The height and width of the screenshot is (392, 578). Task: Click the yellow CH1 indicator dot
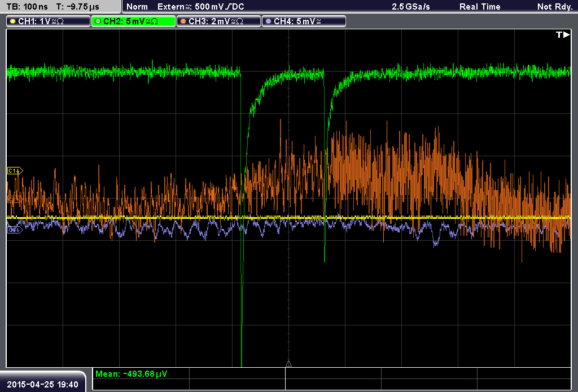(13, 21)
